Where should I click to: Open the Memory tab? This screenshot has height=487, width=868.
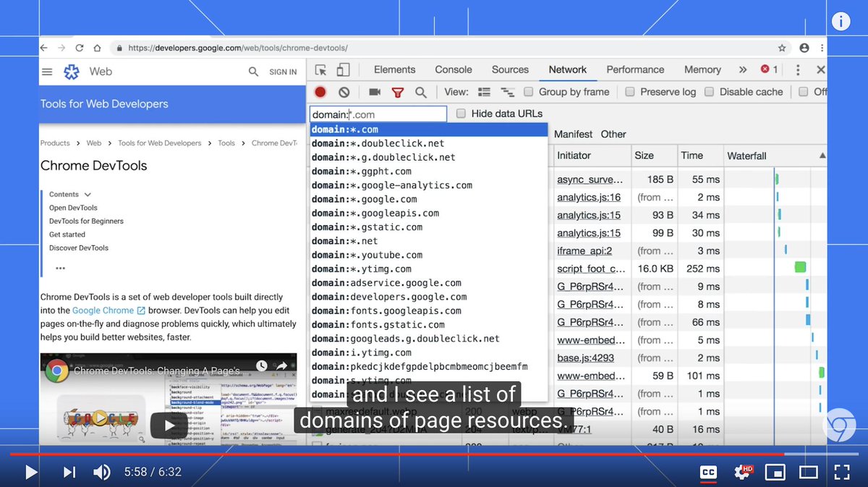coord(702,69)
